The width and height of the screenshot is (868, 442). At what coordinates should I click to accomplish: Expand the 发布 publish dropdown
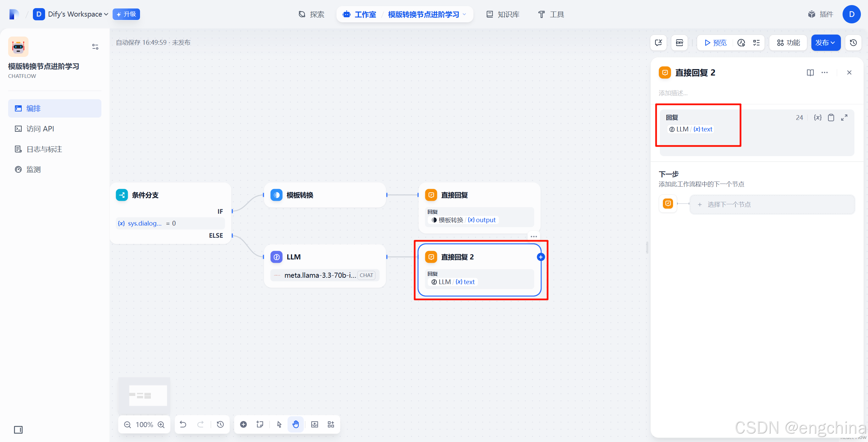tap(825, 43)
